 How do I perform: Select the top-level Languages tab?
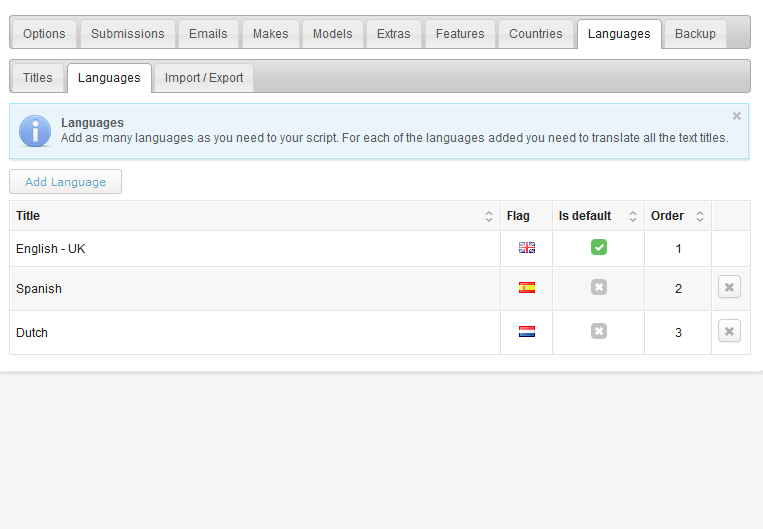pyautogui.click(x=619, y=34)
